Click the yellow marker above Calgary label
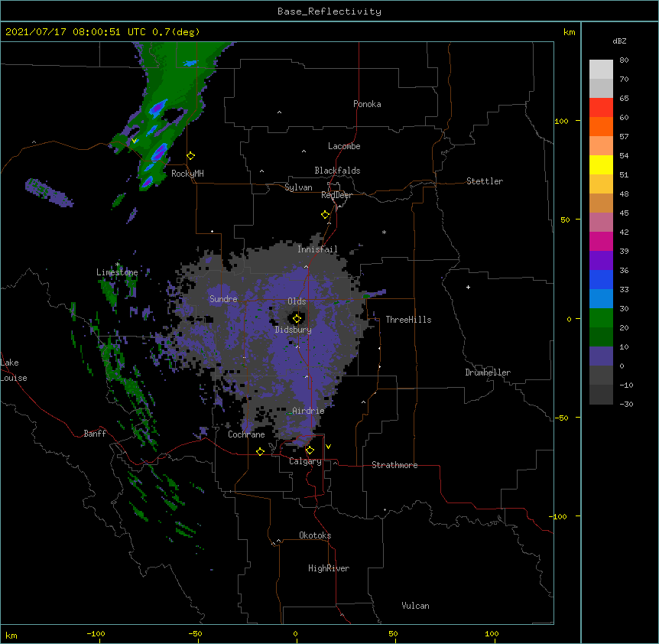The width and height of the screenshot is (659, 644). coord(310,450)
